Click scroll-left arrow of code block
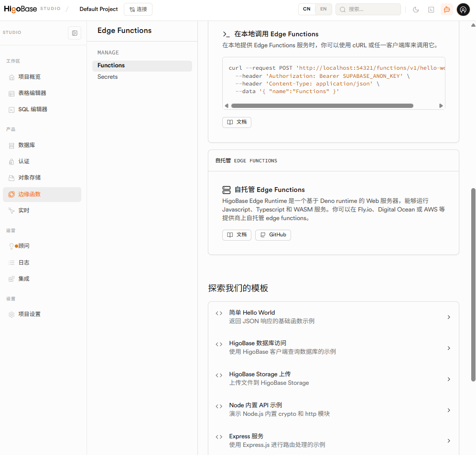The image size is (476, 455). click(x=227, y=106)
